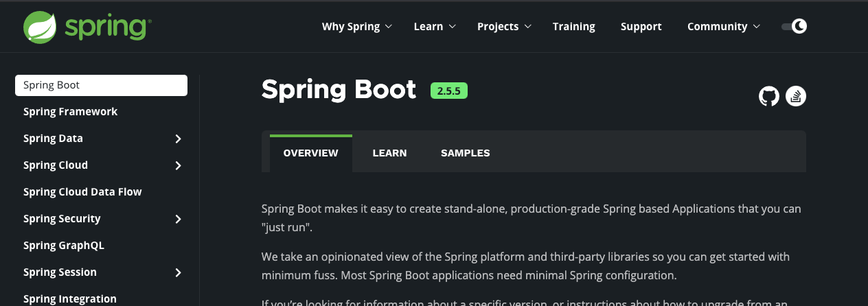Open Spring Cloud Data Flow link

[82, 192]
